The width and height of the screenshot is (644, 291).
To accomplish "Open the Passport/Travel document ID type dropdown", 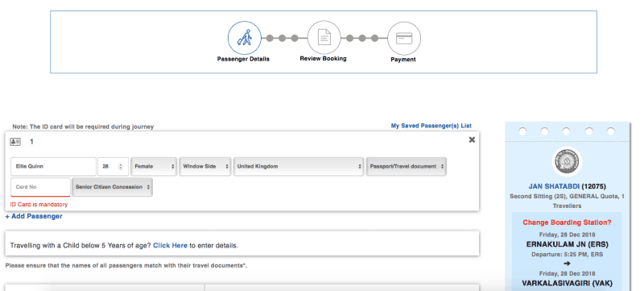I will 407,167.
